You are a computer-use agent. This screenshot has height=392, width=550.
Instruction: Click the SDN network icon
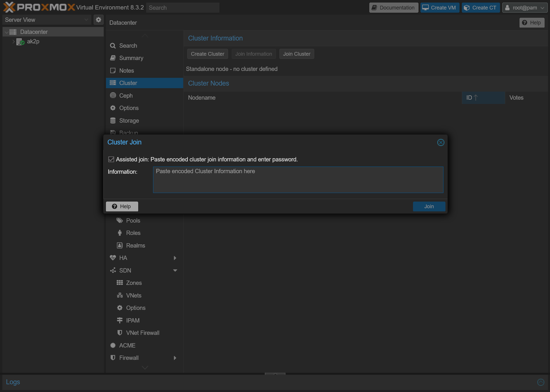pyautogui.click(x=113, y=271)
